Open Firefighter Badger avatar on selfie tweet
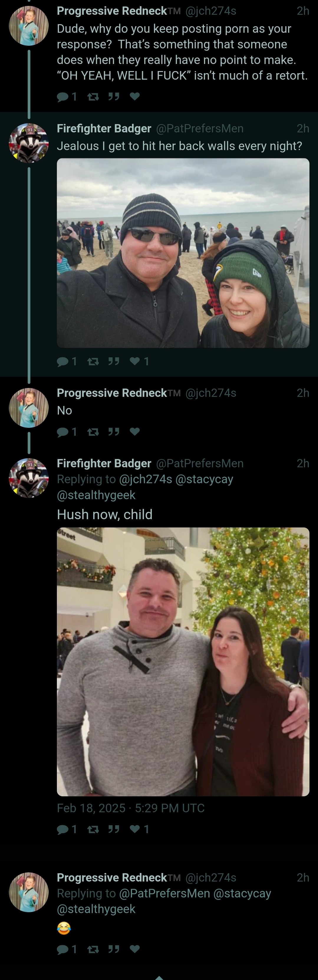 tap(29, 143)
